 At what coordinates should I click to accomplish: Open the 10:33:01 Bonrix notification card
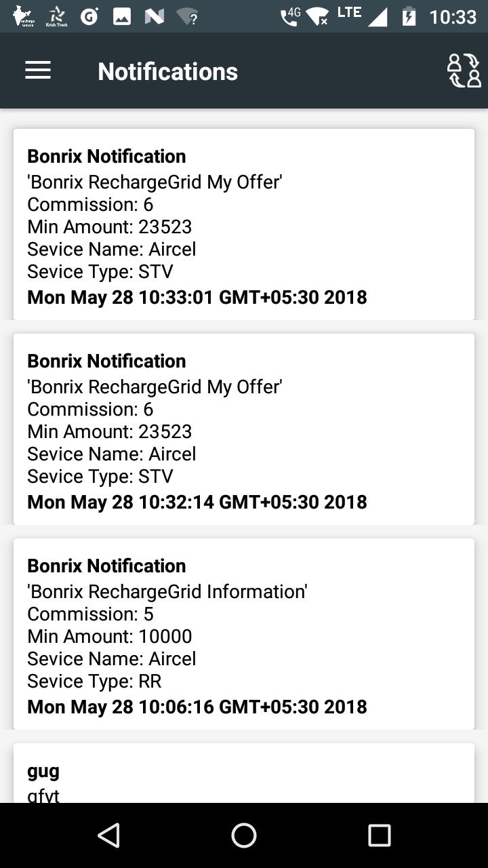[244, 224]
